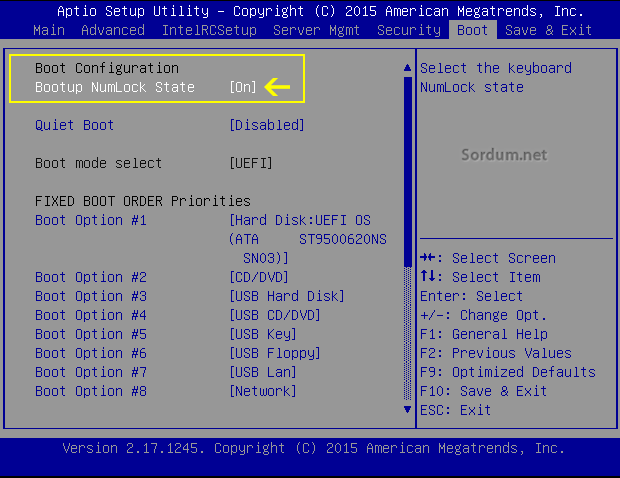Select the Boot Option #1 label
Screen dimensions: 620x478
pyautogui.click(x=91, y=220)
